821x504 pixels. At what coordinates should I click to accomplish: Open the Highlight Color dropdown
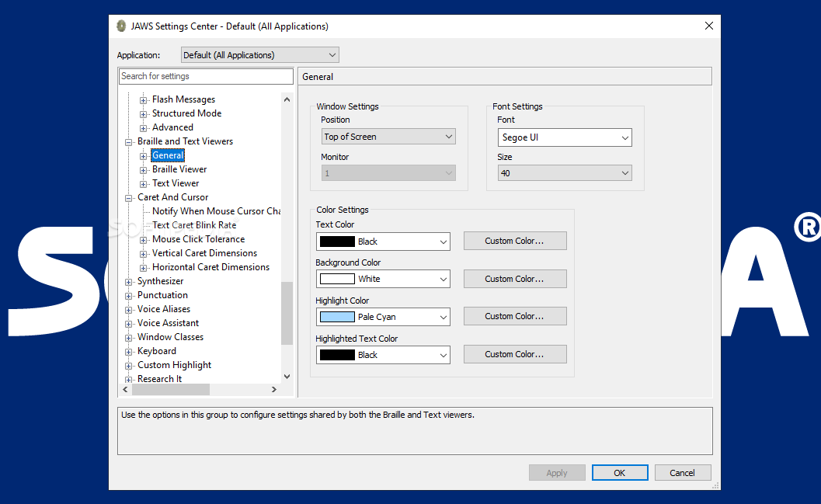coord(383,317)
